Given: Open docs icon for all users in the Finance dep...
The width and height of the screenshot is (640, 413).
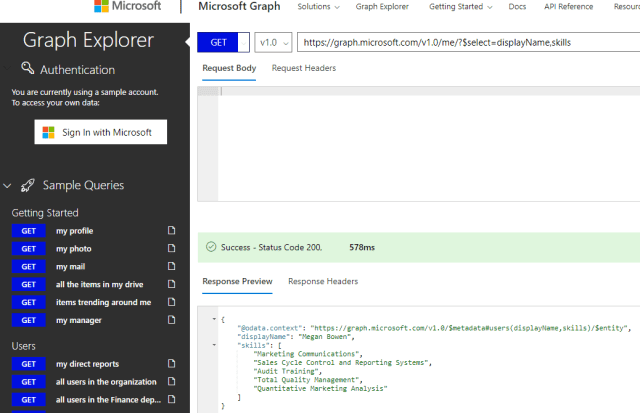Looking at the screenshot, I should tap(171, 399).
